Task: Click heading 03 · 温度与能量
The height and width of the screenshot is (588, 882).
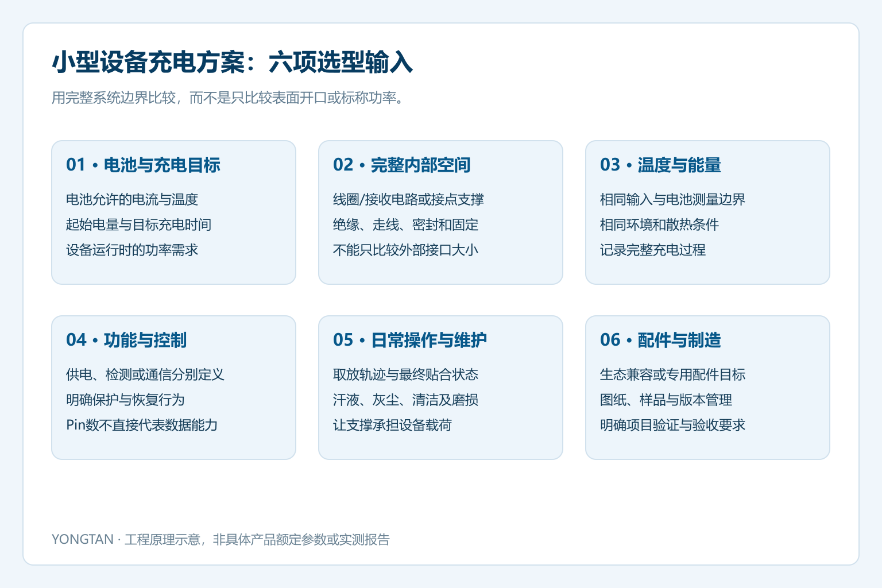Action: tap(660, 165)
